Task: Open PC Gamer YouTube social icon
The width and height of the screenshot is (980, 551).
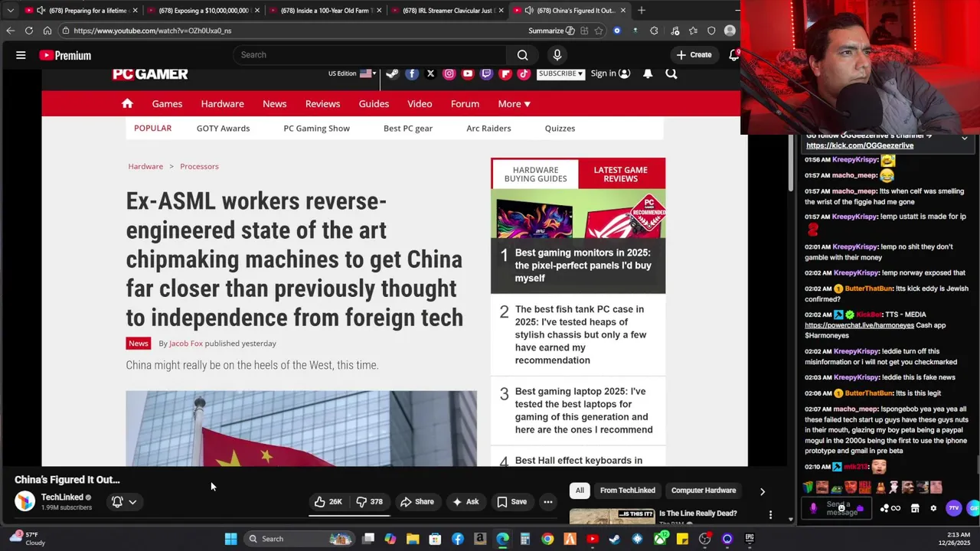Action: tap(468, 73)
